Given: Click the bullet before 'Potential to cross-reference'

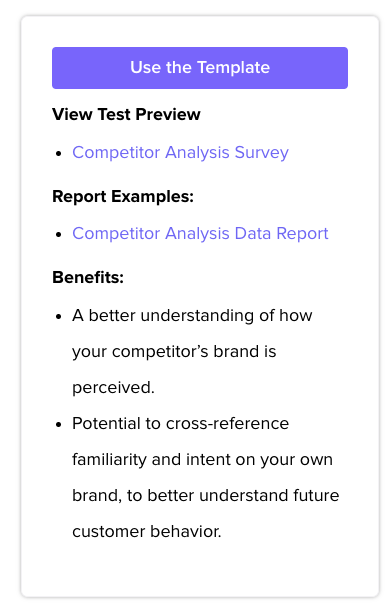Looking at the screenshot, I should [x=59, y=425].
